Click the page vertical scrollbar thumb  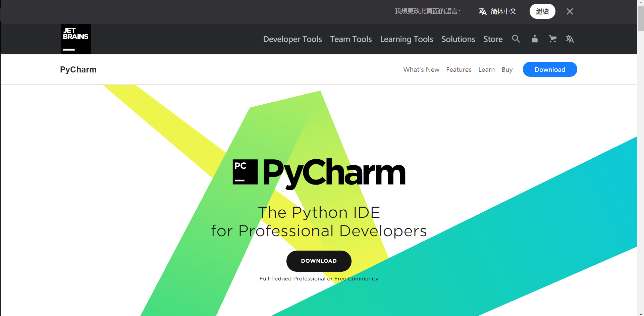coord(641,18)
